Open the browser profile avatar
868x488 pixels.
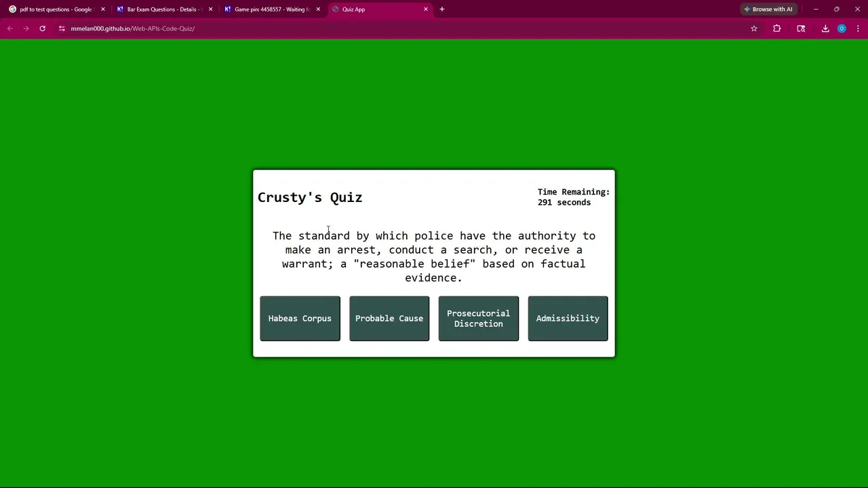click(842, 28)
